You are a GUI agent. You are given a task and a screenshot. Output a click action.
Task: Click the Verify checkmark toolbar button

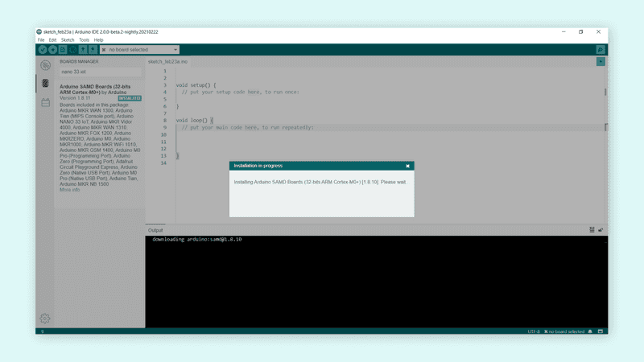coord(43,50)
